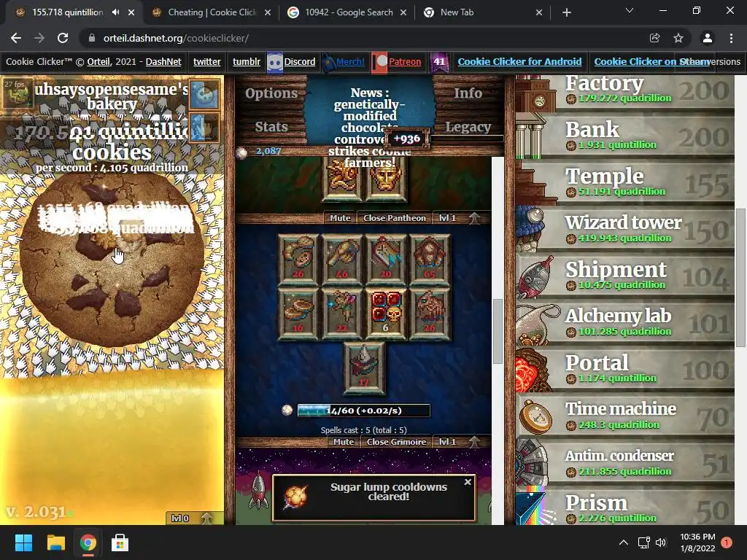Open the Orteil link
This screenshot has height=560, width=747.
click(x=98, y=61)
